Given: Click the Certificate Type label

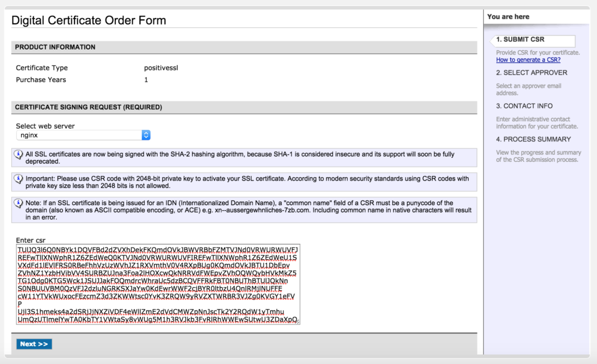Looking at the screenshot, I should coord(41,68).
